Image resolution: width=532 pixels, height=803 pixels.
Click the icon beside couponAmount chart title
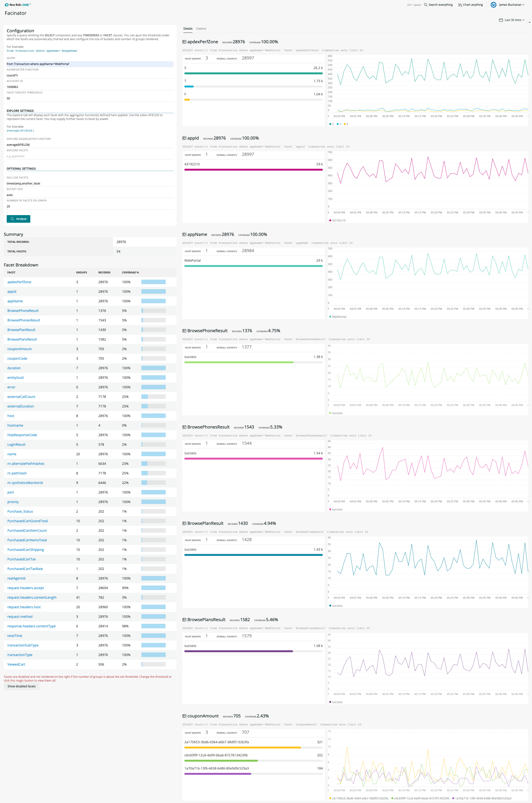[184, 716]
